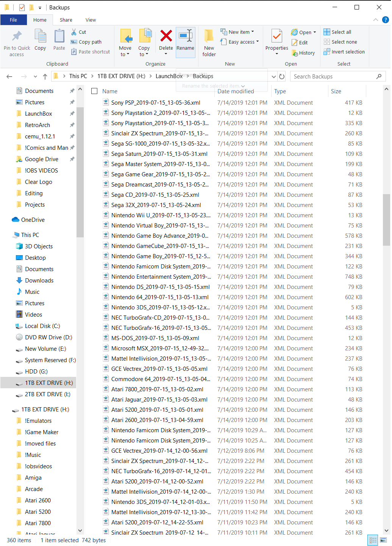The height and width of the screenshot is (546, 392).
Task: Click the Edit icon in Open group
Action: [x=294, y=43]
